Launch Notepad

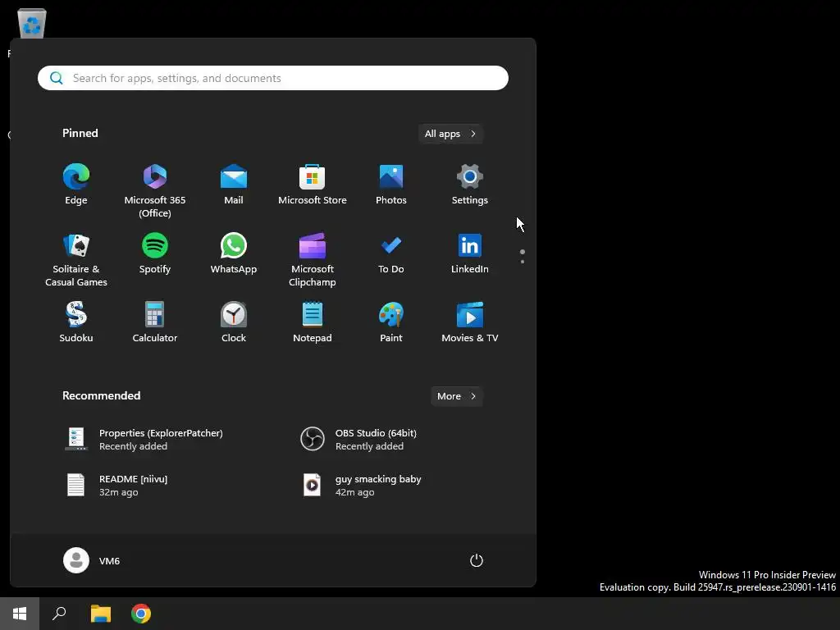pyautogui.click(x=313, y=322)
